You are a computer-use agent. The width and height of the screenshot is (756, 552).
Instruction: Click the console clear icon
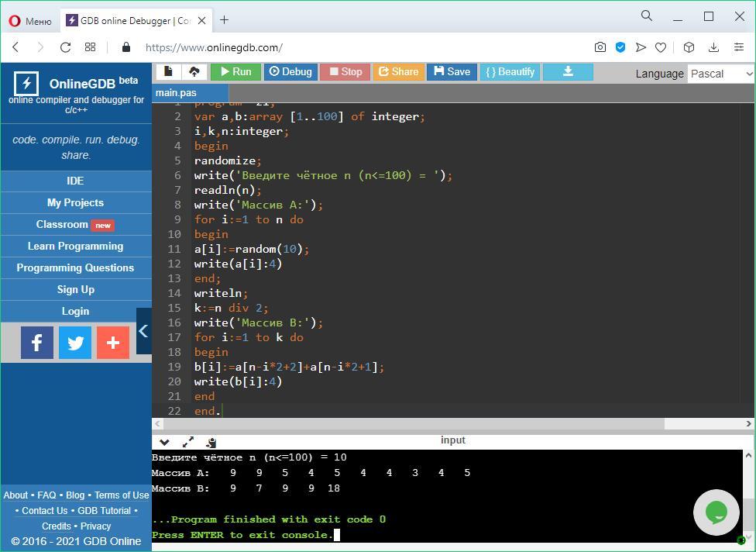click(211, 442)
